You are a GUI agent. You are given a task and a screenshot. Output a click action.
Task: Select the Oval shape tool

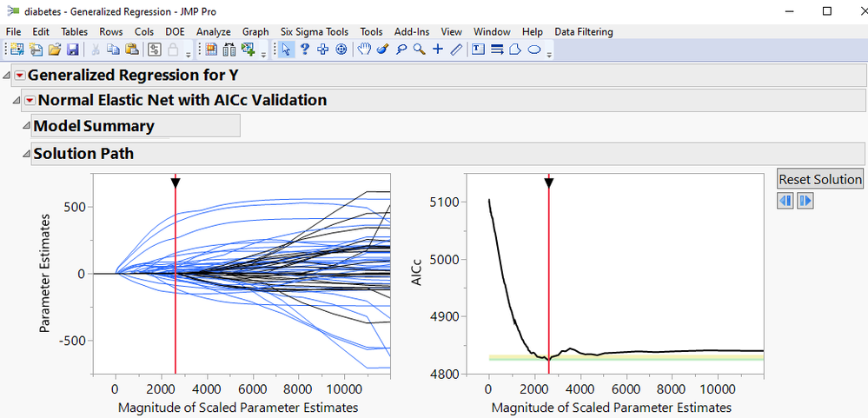pos(534,50)
